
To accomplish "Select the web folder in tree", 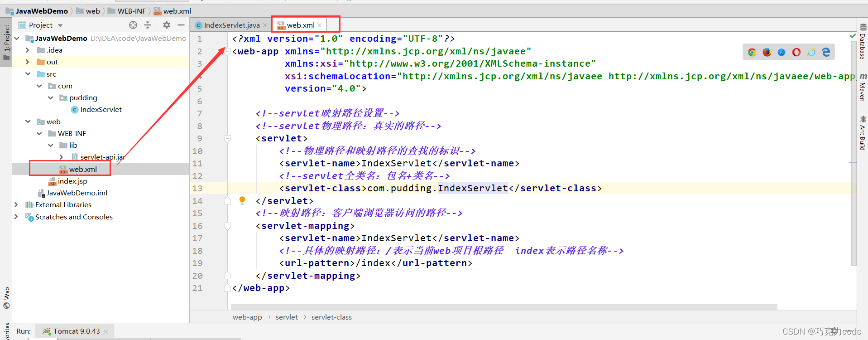I will pyautogui.click(x=48, y=121).
